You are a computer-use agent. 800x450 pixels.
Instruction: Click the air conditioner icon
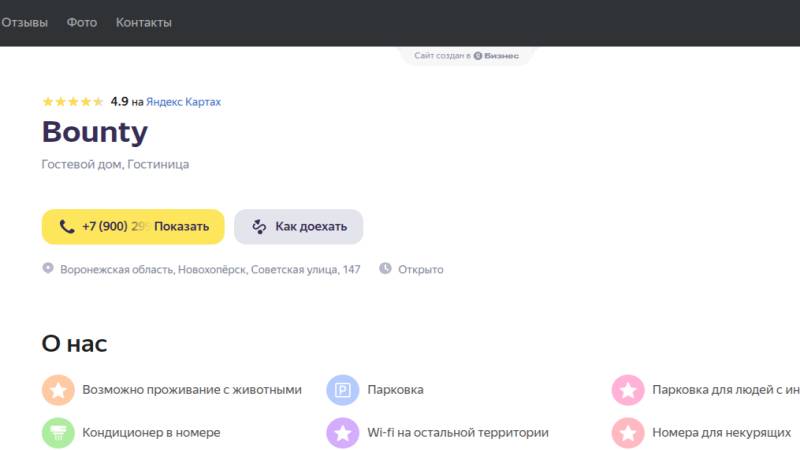pyautogui.click(x=58, y=433)
